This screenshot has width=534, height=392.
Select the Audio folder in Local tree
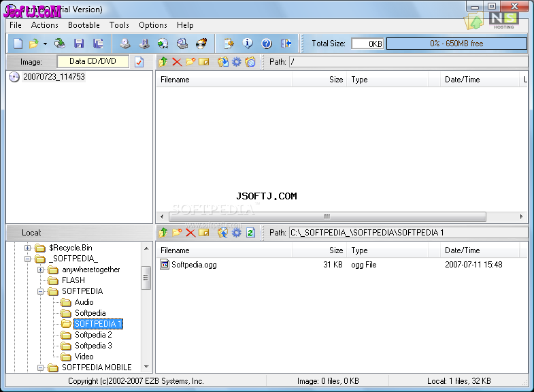pos(84,302)
